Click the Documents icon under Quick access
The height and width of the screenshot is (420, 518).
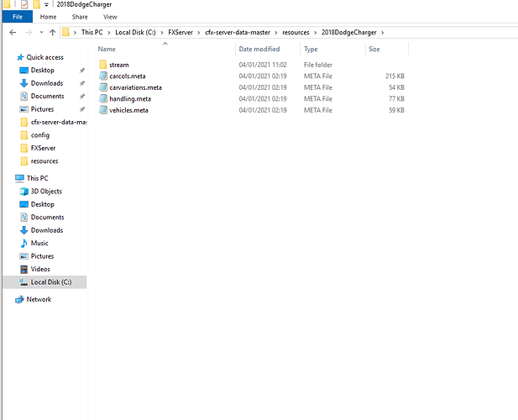pyautogui.click(x=24, y=96)
